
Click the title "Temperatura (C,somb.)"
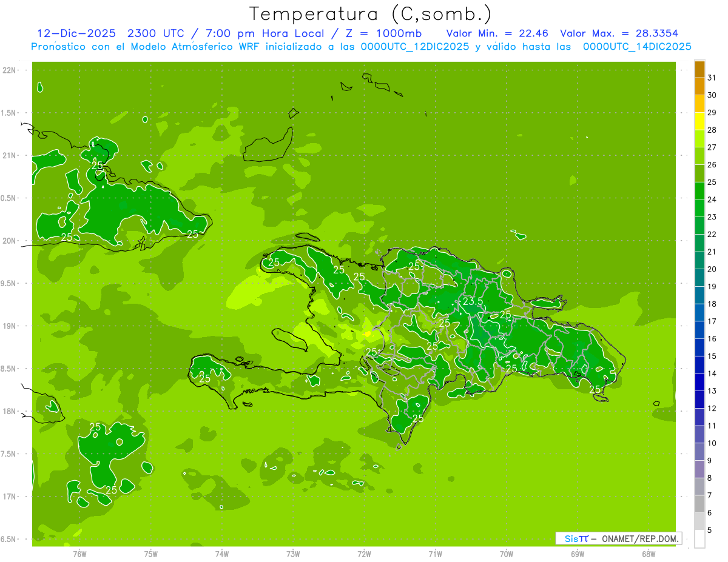(x=370, y=14)
